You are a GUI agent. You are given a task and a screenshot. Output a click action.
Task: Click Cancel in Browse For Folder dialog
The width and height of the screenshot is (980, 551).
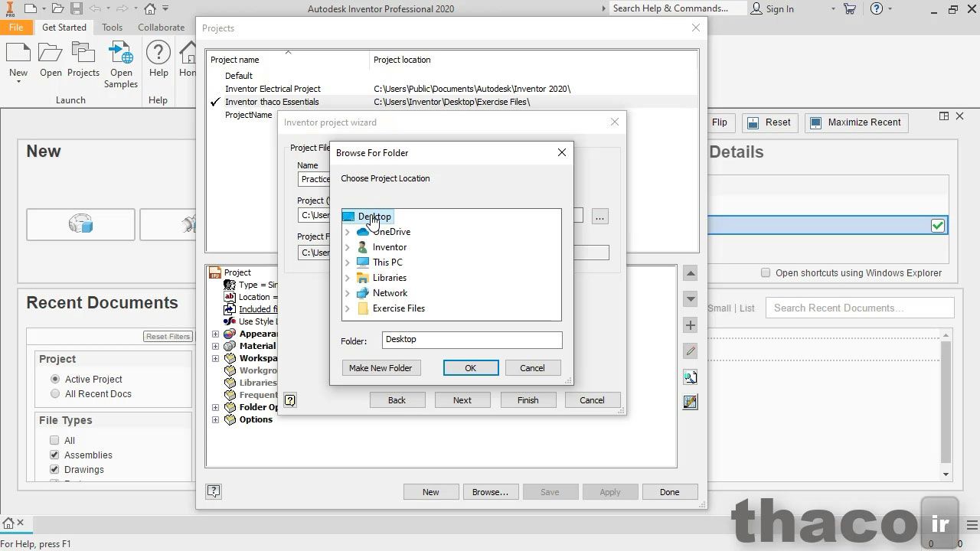pos(532,368)
